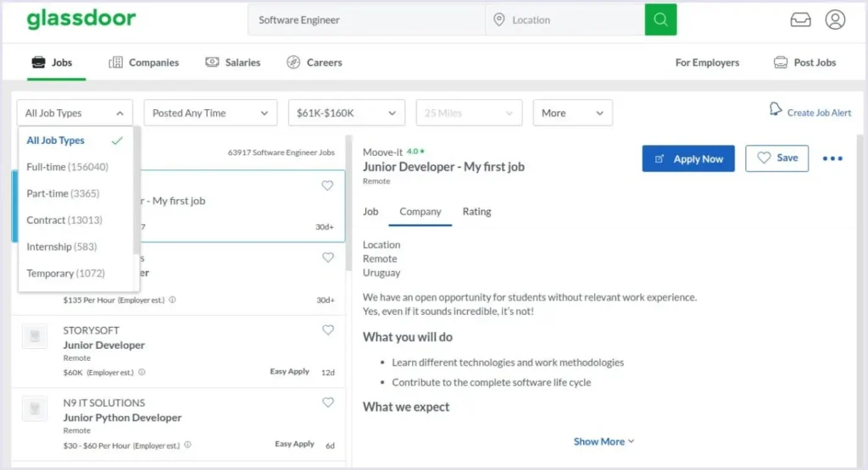Open the inbox tray icon
The width and height of the screenshot is (868, 470).
(x=800, y=20)
